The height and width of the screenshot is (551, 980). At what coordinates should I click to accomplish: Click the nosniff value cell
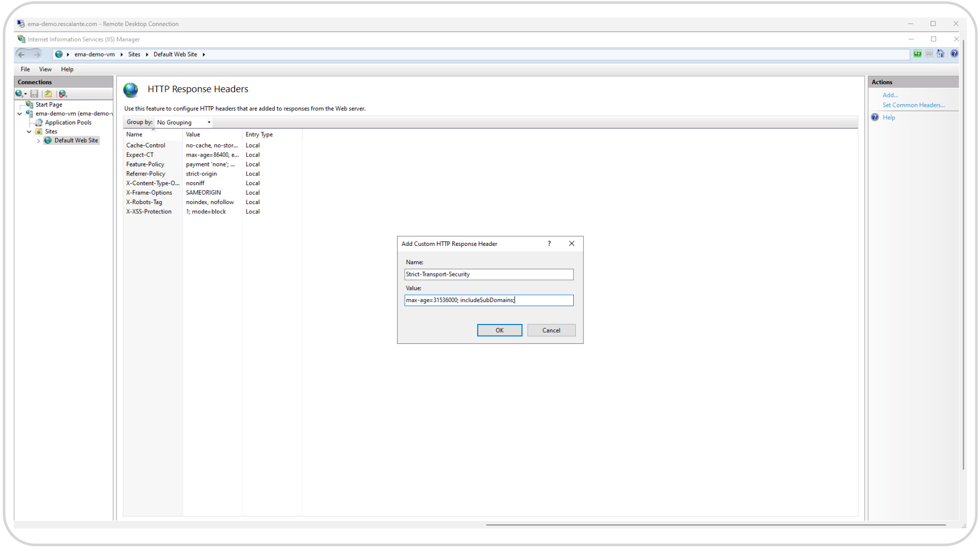(195, 183)
